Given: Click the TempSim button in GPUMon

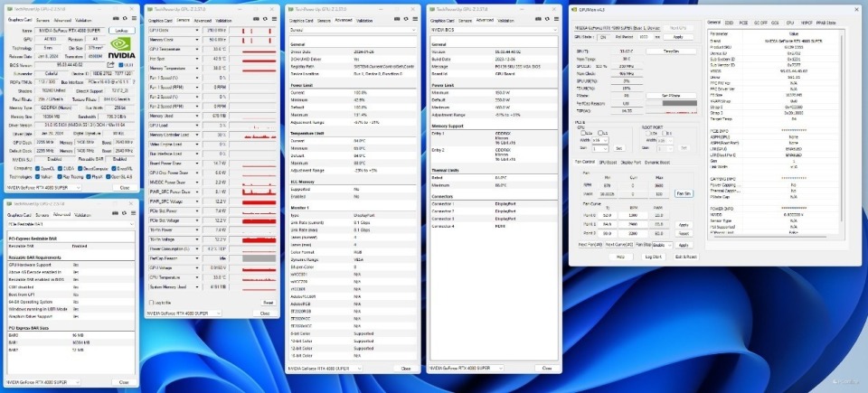Looking at the screenshot, I should tap(671, 51).
